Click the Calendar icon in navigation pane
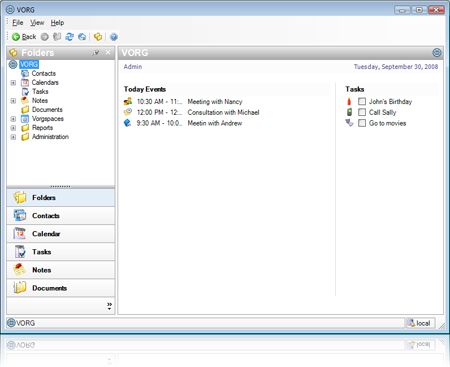450x367 pixels. click(20, 234)
